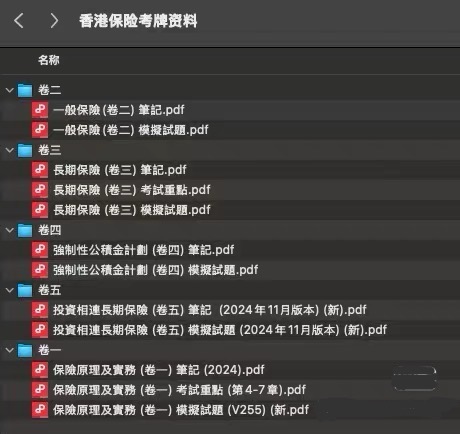Select the 卷五 folder icon
460x434 pixels.
[25, 290]
